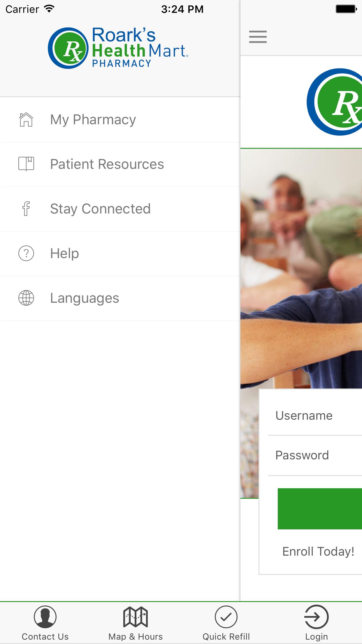Tap the globe icon for Languages
This screenshot has height=644, width=362.
26,298
